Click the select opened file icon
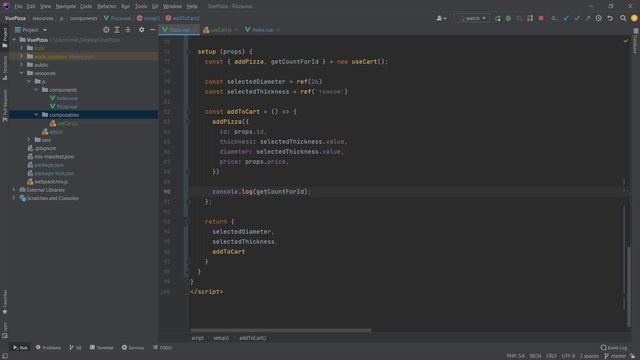 [x=106, y=30]
